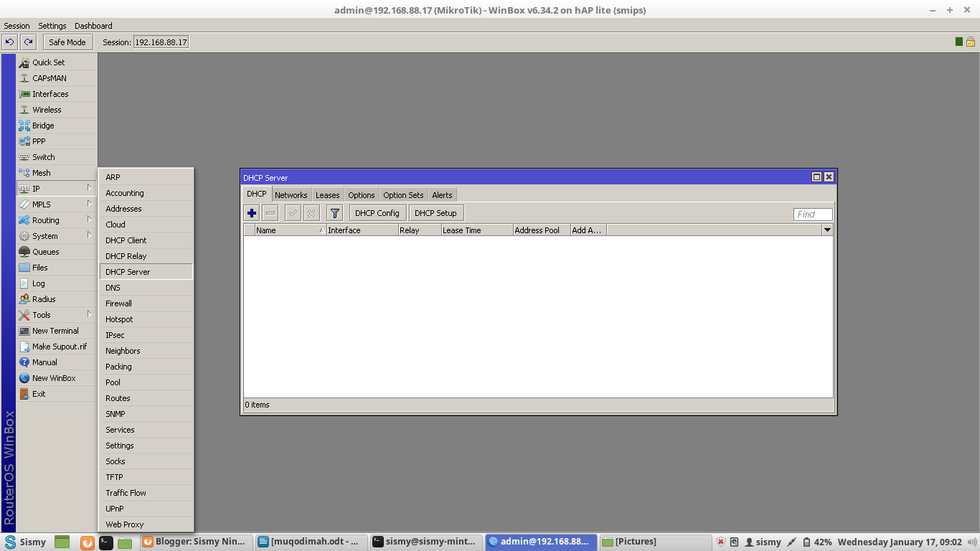Click the undo arrow icon in toolbar
This screenshot has width=980, height=551.
pyautogui.click(x=10, y=42)
